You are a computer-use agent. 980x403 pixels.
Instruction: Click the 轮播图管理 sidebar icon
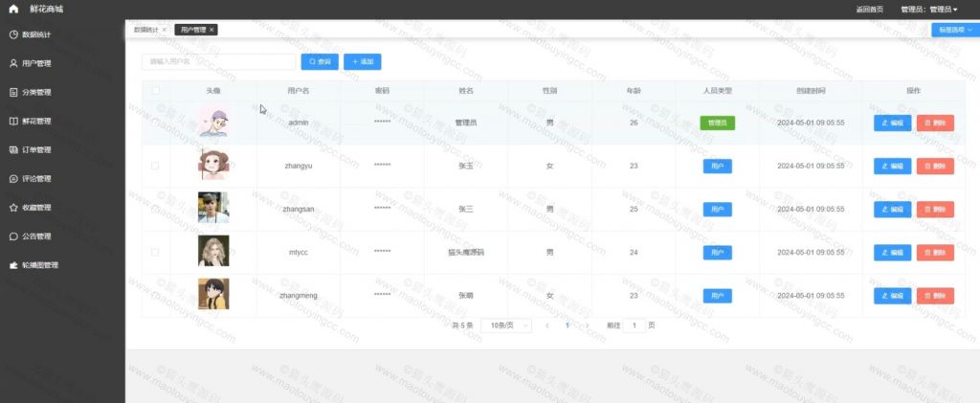tap(13, 265)
